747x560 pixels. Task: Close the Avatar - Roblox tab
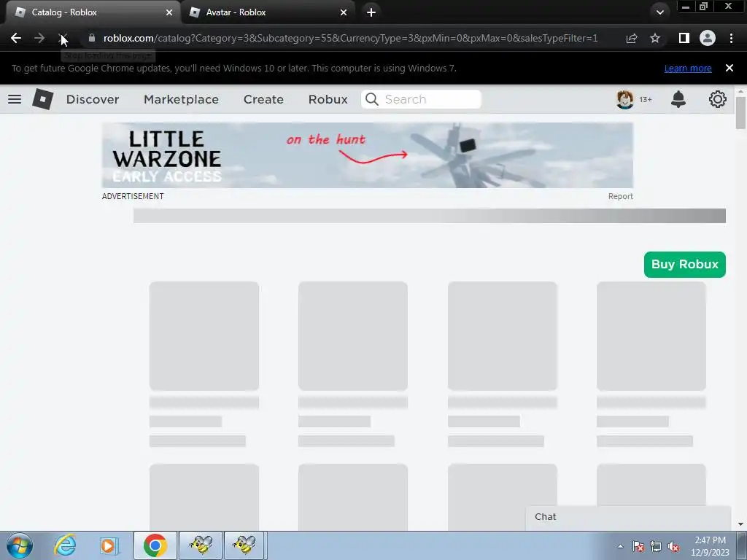click(344, 12)
